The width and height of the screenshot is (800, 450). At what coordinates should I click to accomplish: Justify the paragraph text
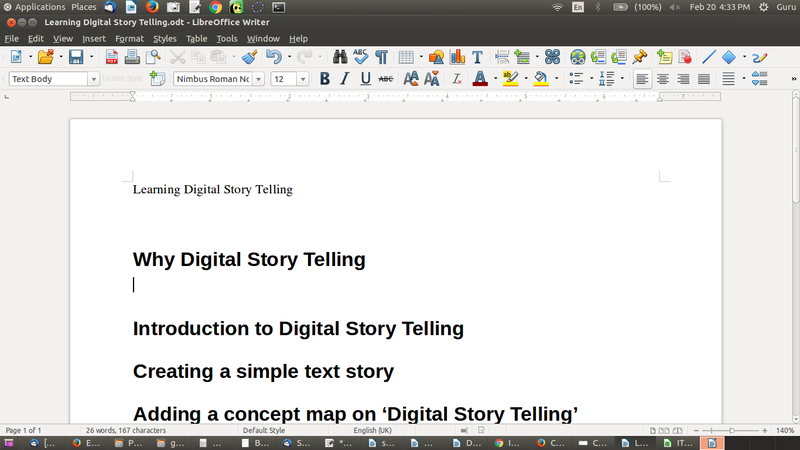pyautogui.click(x=704, y=79)
